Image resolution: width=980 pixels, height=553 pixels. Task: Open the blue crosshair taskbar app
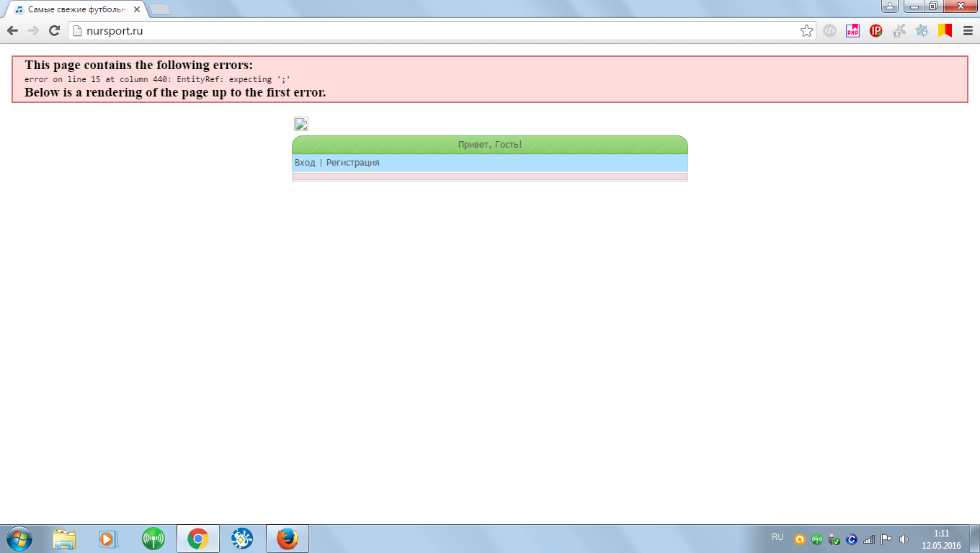[x=241, y=539]
